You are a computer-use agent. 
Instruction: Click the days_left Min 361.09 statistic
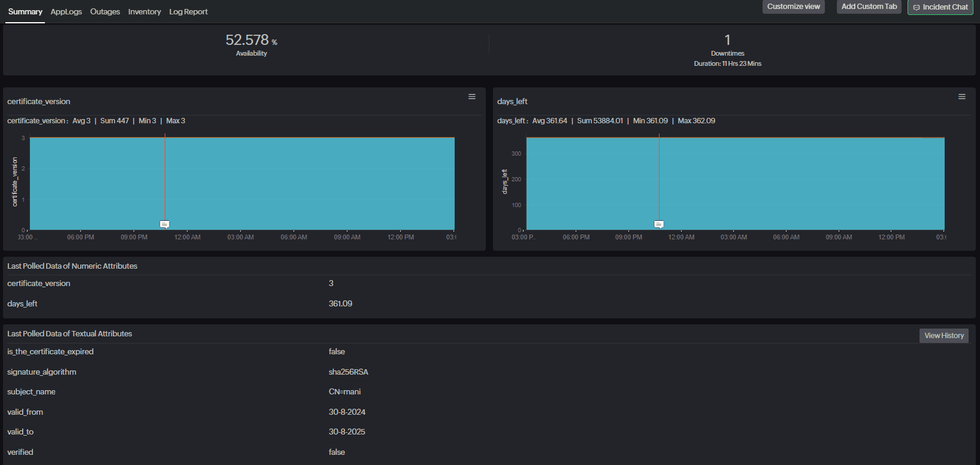coord(651,121)
